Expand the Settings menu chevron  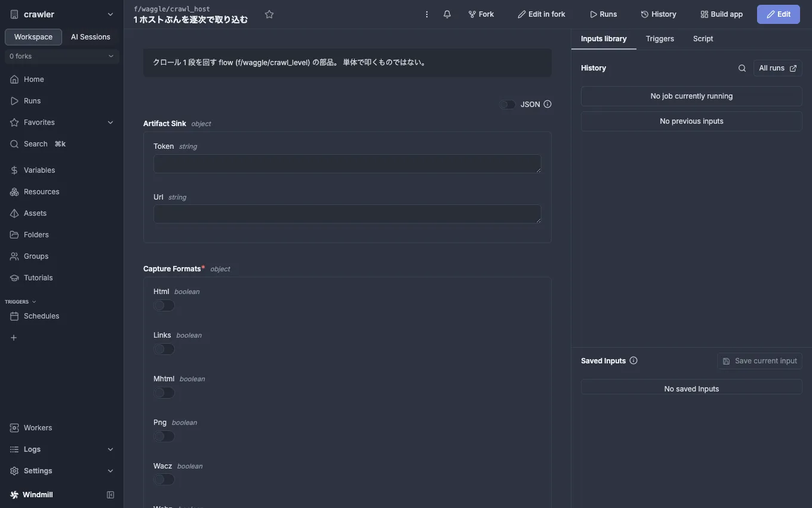tap(110, 471)
